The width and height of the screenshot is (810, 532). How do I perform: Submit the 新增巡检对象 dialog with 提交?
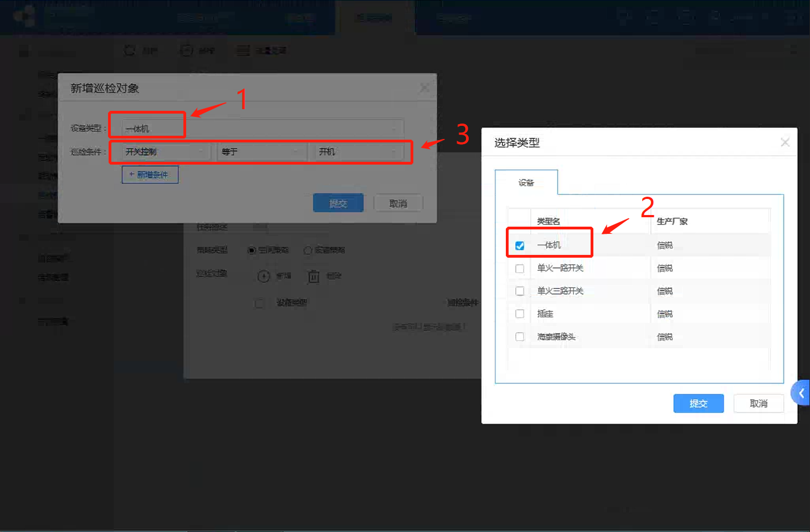click(339, 203)
